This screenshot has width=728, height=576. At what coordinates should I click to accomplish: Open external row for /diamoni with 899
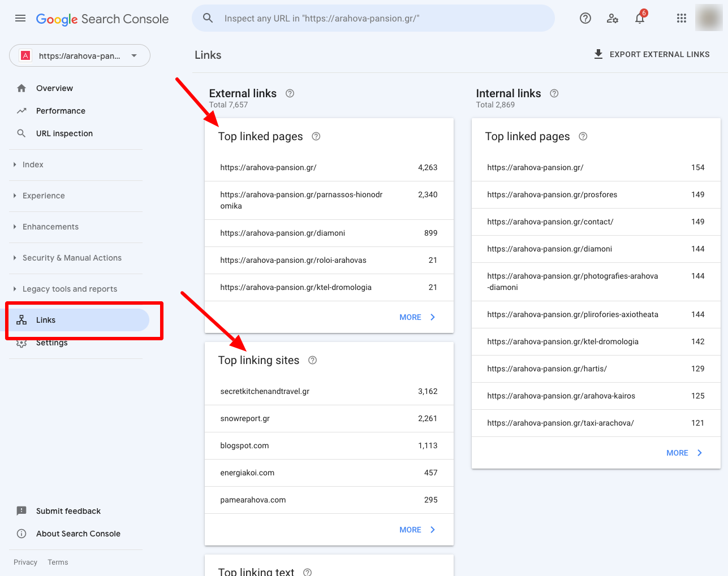click(x=329, y=233)
